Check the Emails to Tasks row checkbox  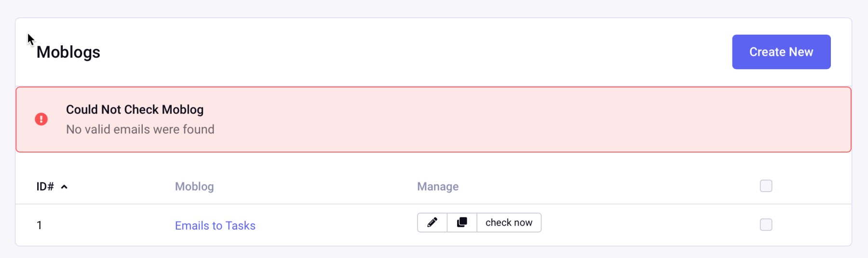pyautogui.click(x=766, y=225)
